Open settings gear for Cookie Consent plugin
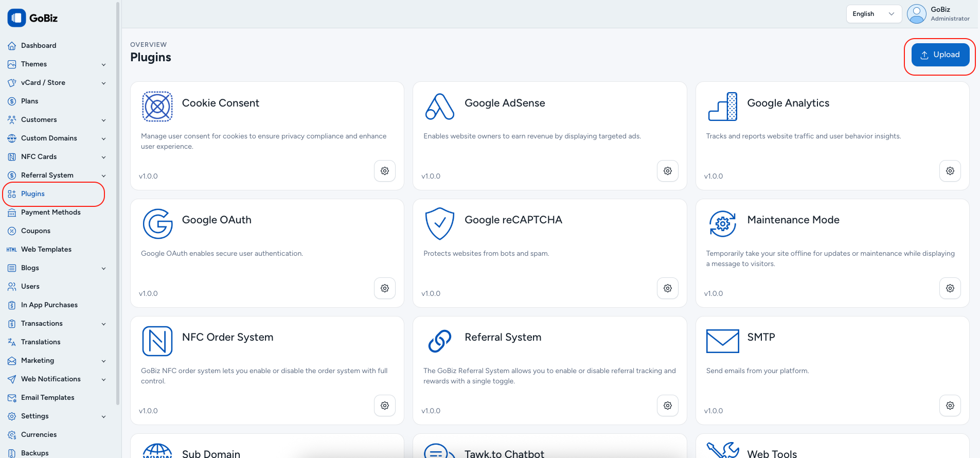Screen dimensions: 980x458 click(x=384, y=171)
